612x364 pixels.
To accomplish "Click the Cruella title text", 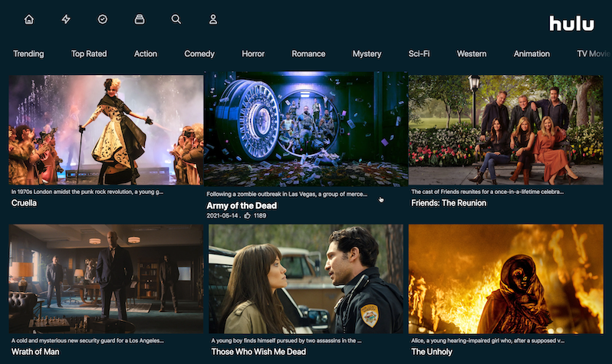I will 25,203.
